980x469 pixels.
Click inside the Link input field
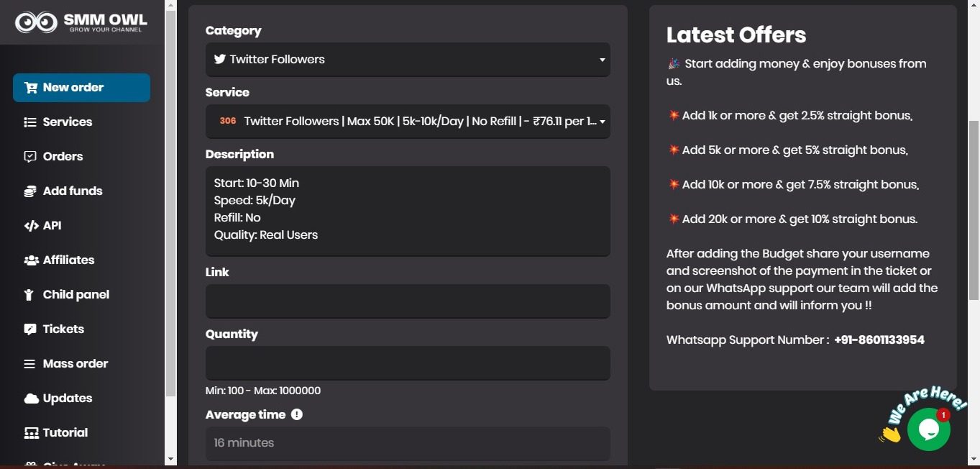pos(408,301)
